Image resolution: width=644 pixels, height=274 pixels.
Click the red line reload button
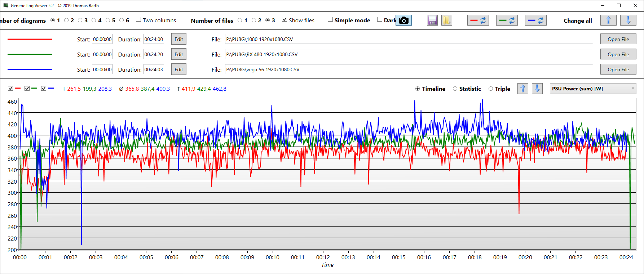[478, 21]
